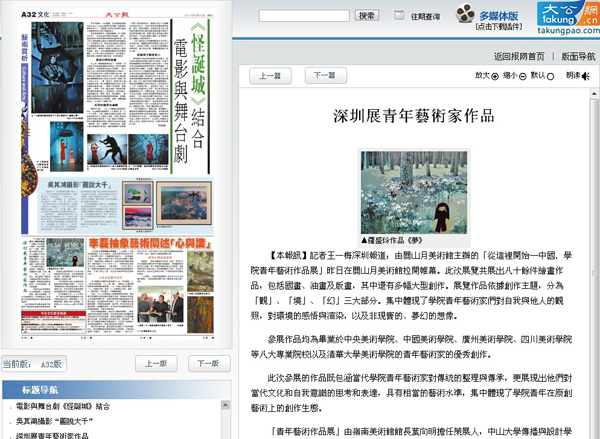Open the 多媒体版 multimedia edition link
This screenshot has width=600, height=439.
pos(499,16)
